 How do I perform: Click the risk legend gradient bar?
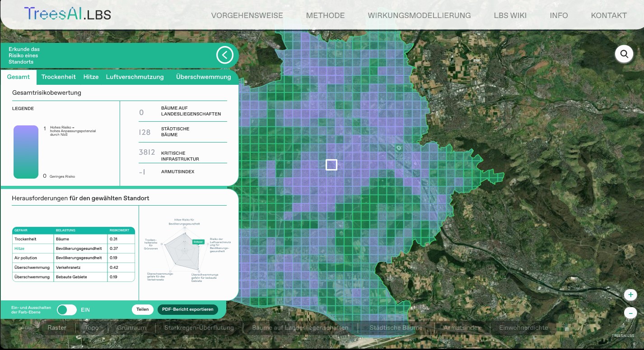click(26, 152)
